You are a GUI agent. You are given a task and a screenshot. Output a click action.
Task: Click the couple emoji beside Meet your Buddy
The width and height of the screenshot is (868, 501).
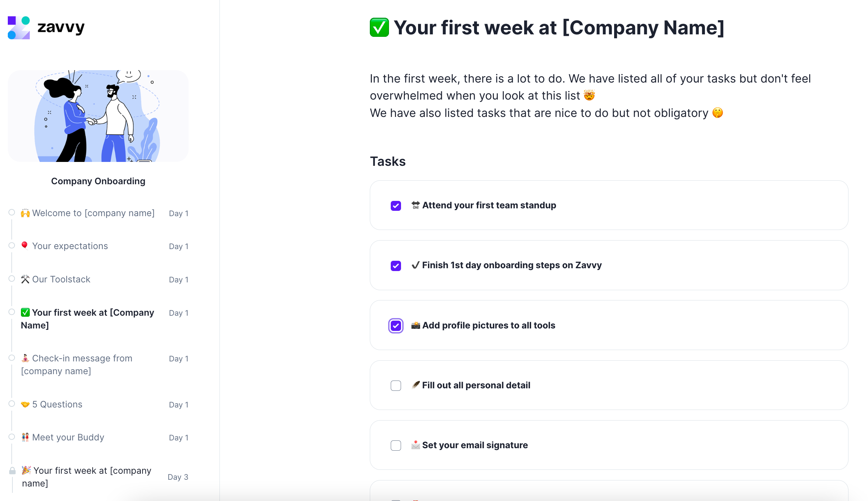26,437
